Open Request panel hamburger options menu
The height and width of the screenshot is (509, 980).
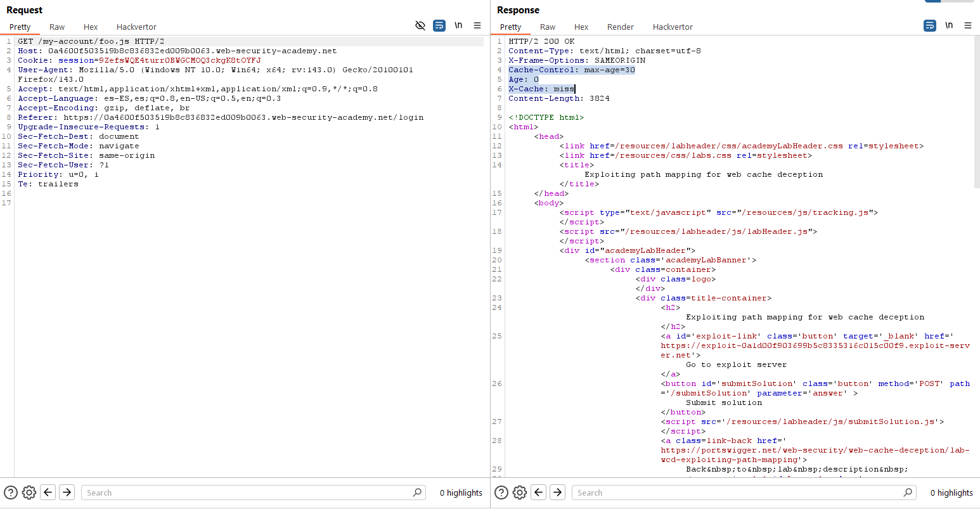tap(477, 25)
